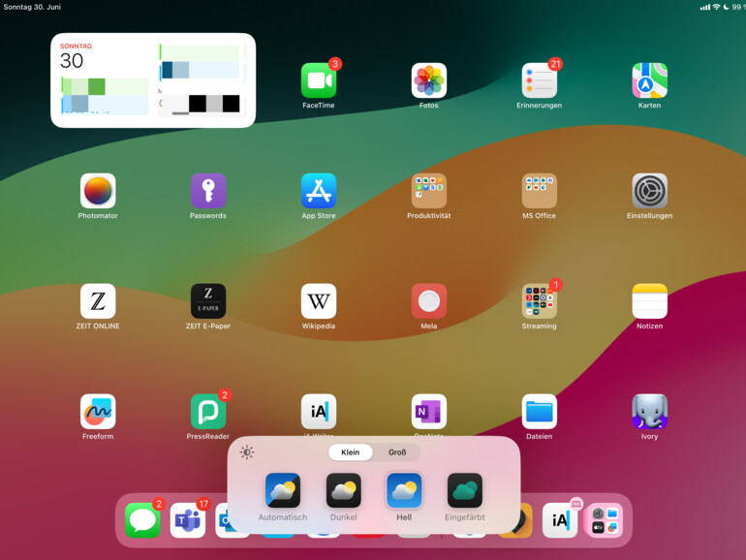The image size is (746, 560).
Task: Open the OneNote app
Action: pyautogui.click(x=428, y=412)
